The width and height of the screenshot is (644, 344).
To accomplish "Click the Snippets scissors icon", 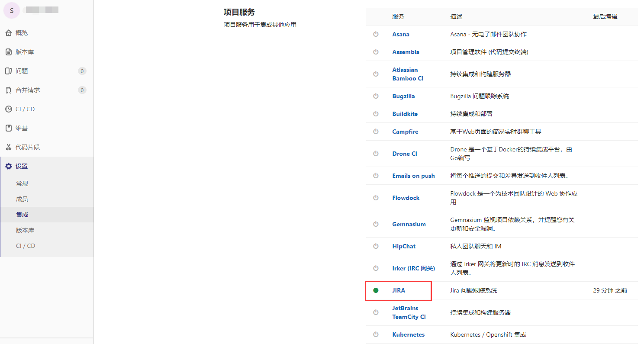I will (9, 147).
